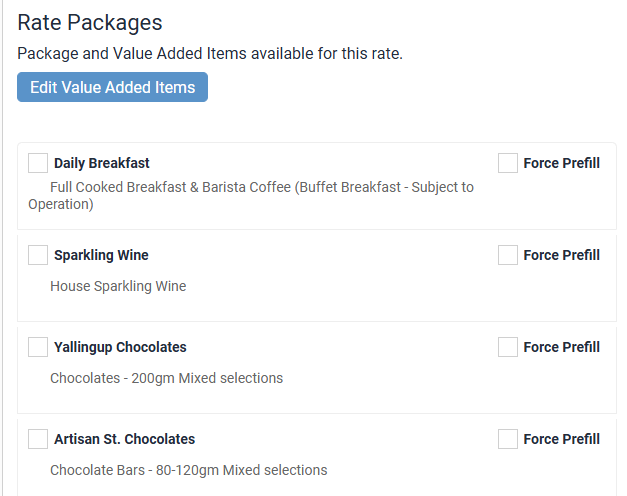Click the Sparkling Wine label text
627x496 pixels.
[101, 255]
